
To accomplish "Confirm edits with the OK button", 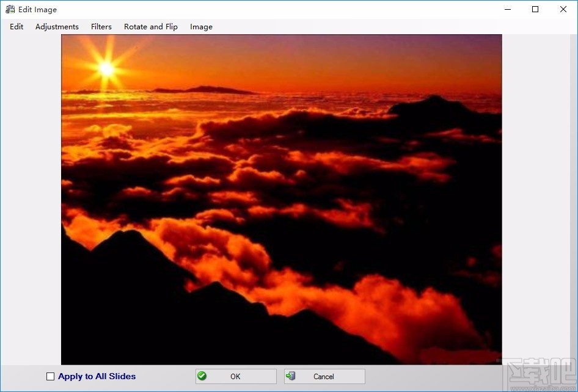I will point(235,376).
